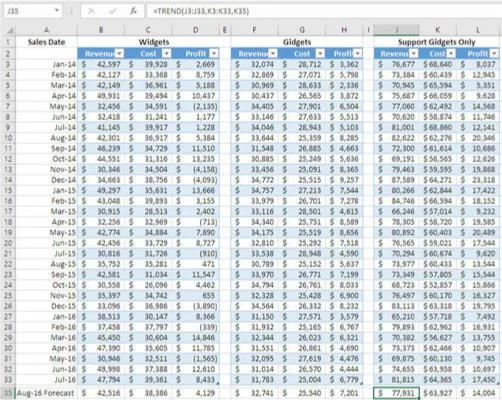502x400 pixels.
Task: Click the Aug-16 Forecast cell
Action: pyautogui.click(x=46, y=393)
